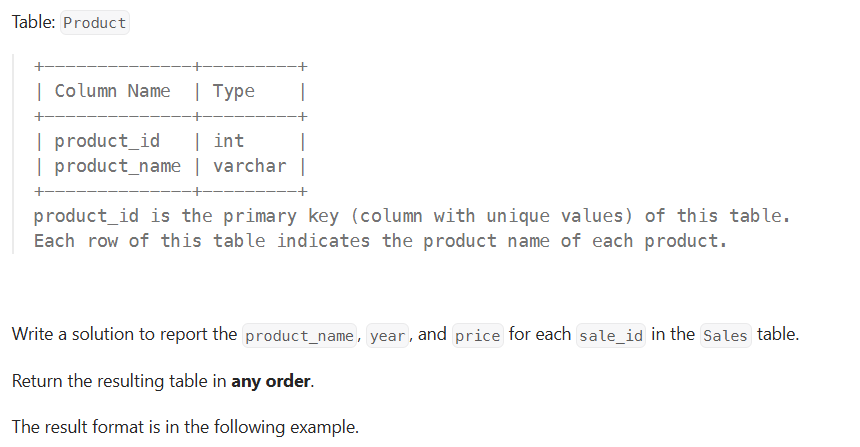
Task: Click the sale_id inline code tag
Action: click(x=612, y=336)
